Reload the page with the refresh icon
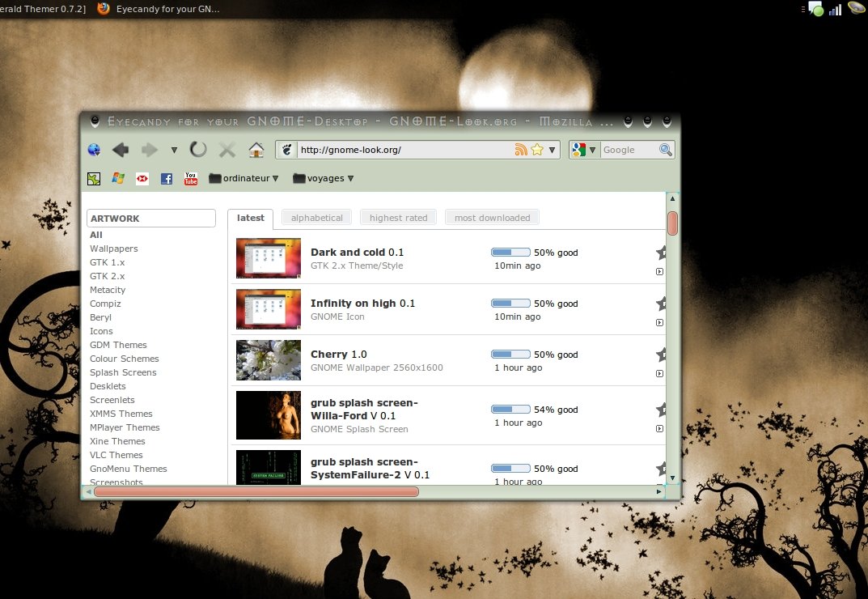Screen dimensions: 868x599 [198, 149]
